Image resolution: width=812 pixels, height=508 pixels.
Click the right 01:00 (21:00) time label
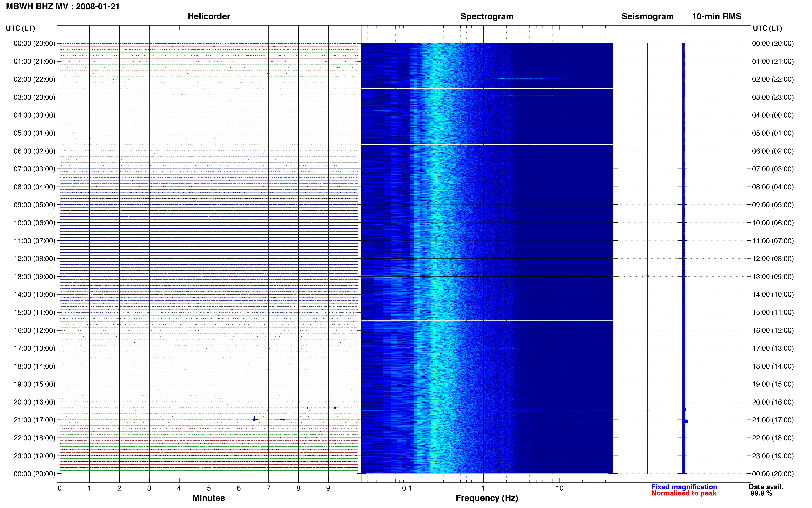[x=773, y=62]
